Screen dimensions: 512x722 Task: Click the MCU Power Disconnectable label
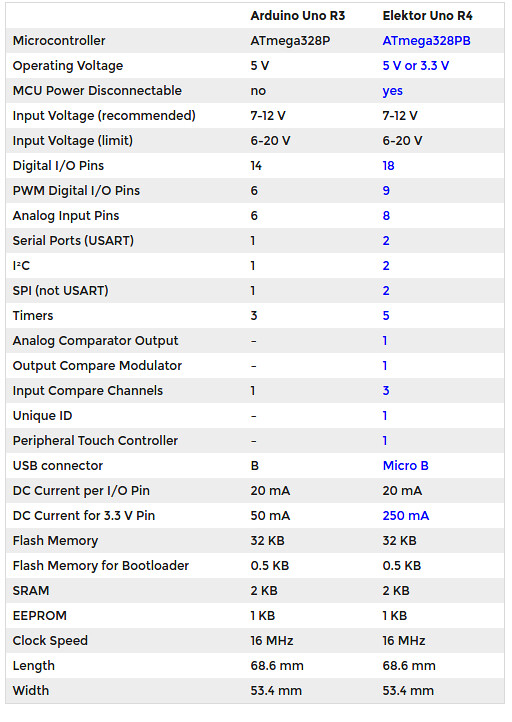(x=97, y=91)
